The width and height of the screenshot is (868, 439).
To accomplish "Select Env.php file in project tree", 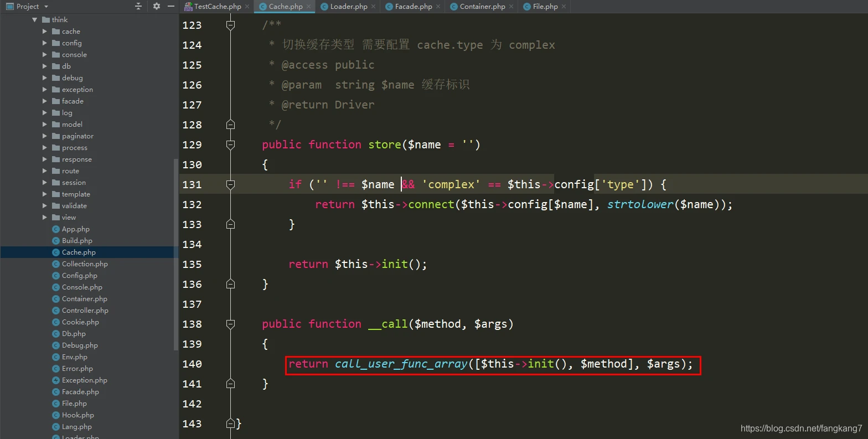I will 74,357.
